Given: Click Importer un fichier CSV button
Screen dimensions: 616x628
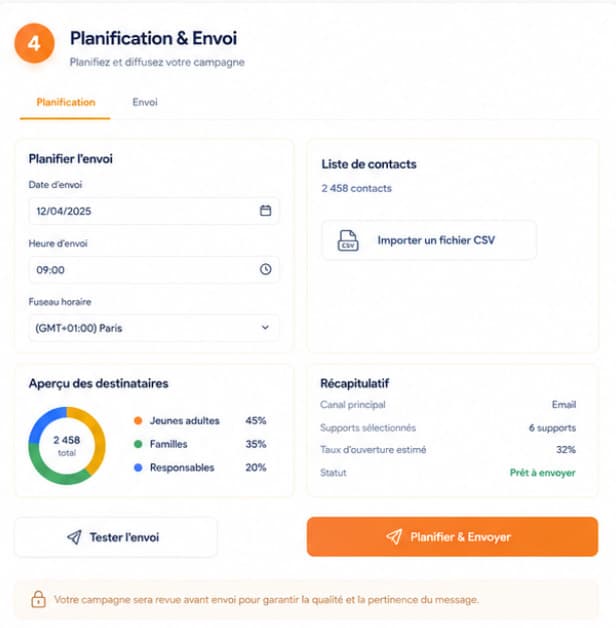Looking at the screenshot, I should pyautogui.click(x=429, y=240).
